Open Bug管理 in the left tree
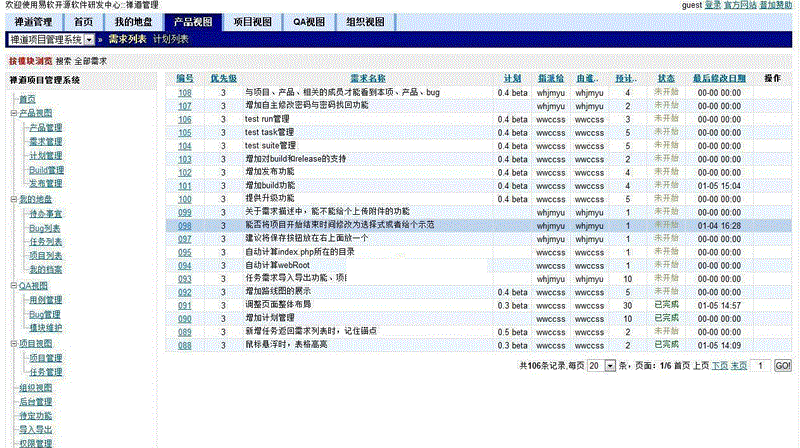The width and height of the screenshot is (800, 448). (x=44, y=314)
